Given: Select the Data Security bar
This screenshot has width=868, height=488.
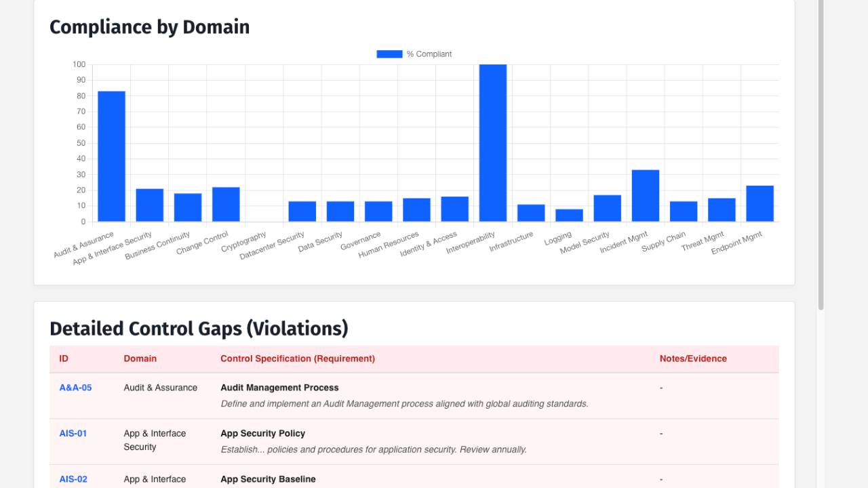Looking at the screenshot, I should coord(340,211).
